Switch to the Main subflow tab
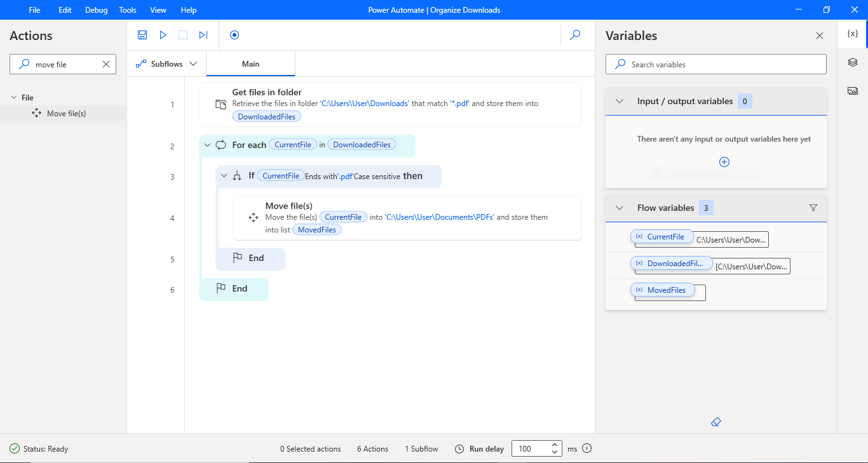 [250, 64]
